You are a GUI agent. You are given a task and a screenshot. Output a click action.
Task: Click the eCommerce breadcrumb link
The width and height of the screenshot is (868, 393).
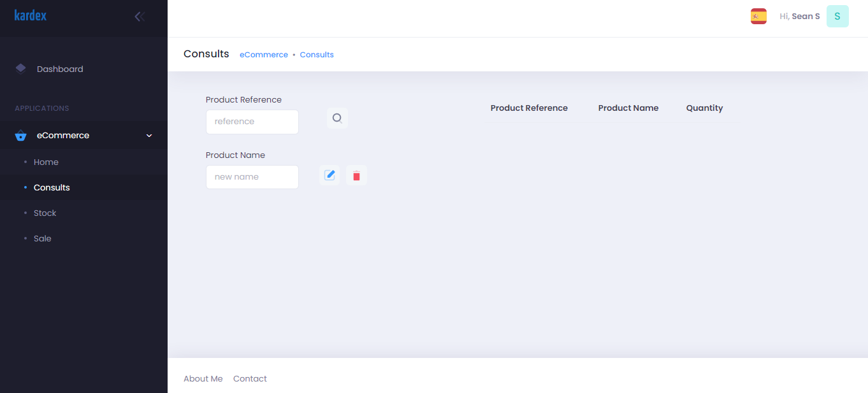pos(264,55)
